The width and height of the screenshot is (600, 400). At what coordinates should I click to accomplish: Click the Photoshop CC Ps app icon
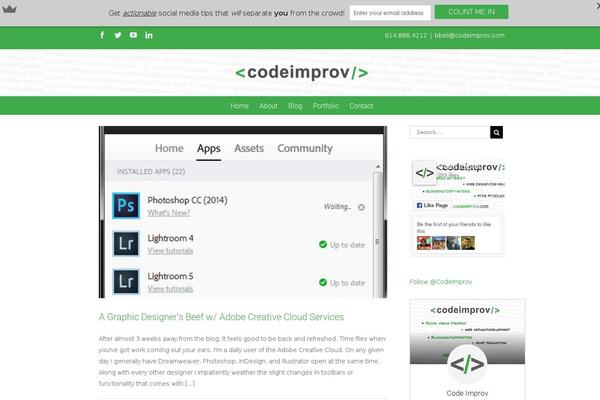pyautogui.click(x=126, y=206)
